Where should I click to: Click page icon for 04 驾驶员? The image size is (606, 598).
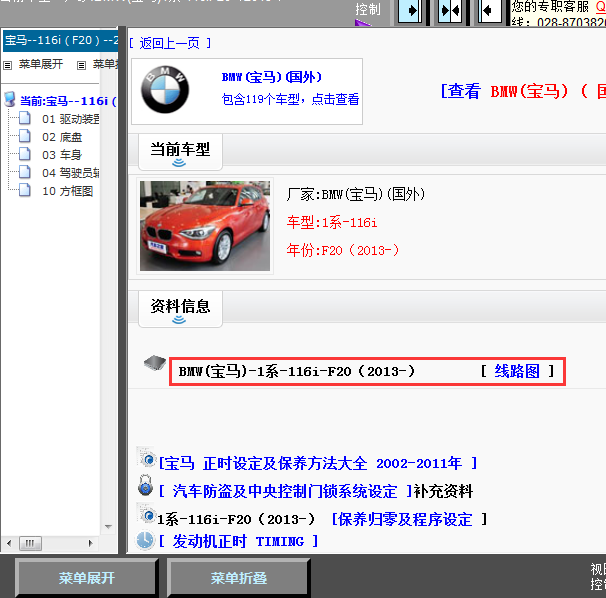[25, 172]
